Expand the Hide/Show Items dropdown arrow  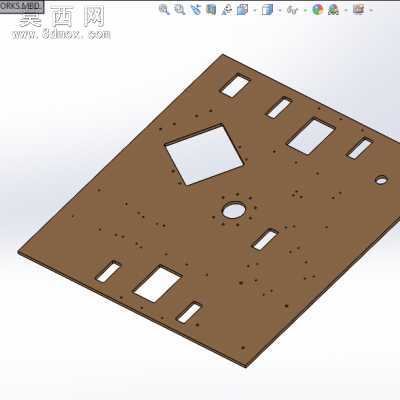tap(305, 10)
